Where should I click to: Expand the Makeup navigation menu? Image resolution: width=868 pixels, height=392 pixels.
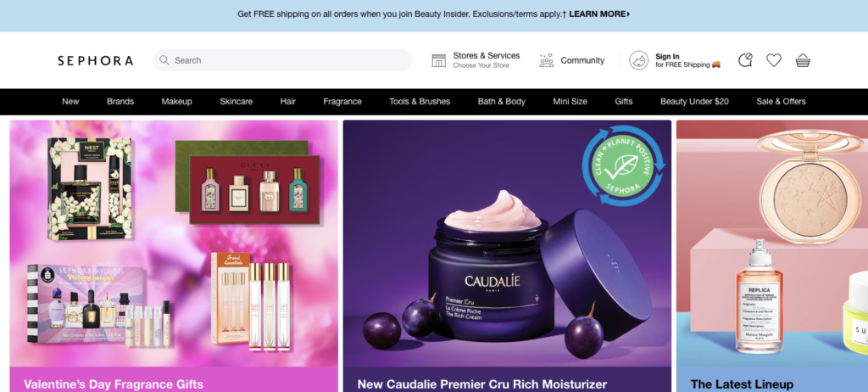coord(176,102)
